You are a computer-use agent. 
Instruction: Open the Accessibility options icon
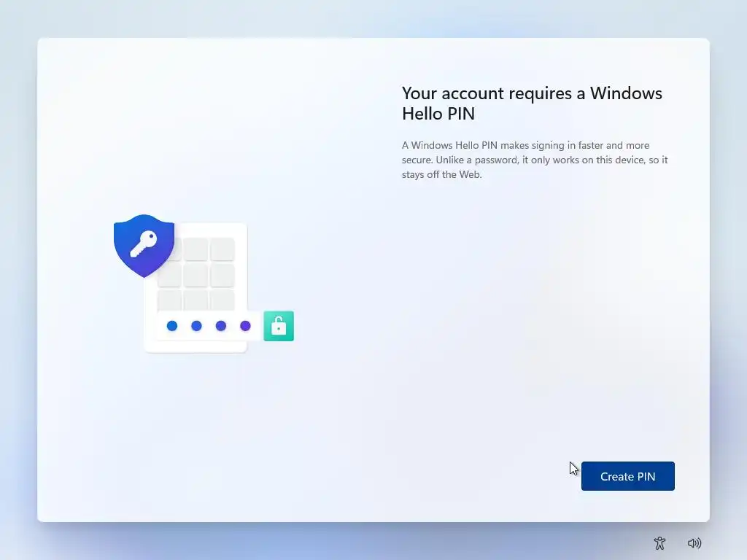tap(659, 542)
